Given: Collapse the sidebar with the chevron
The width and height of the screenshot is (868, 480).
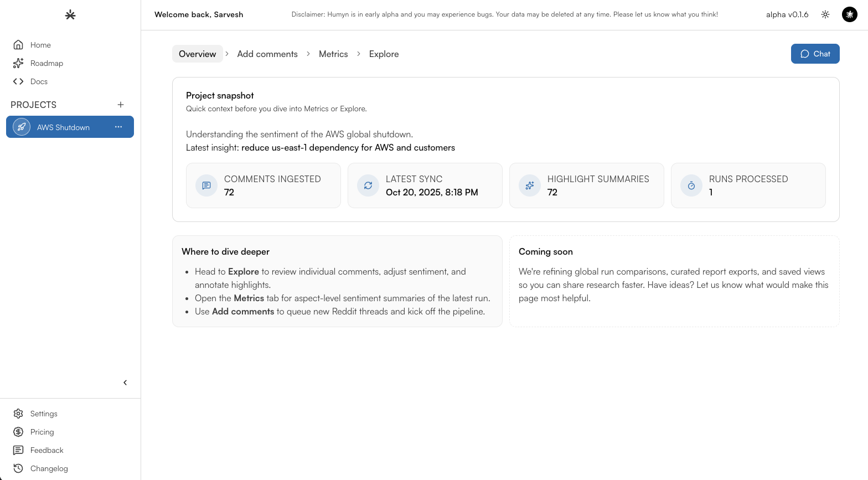Looking at the screenshot, I should click(125, 383).
